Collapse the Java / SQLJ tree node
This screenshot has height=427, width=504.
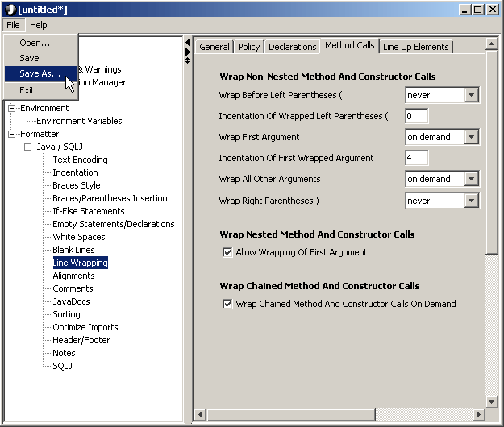(x=28, y=147)
